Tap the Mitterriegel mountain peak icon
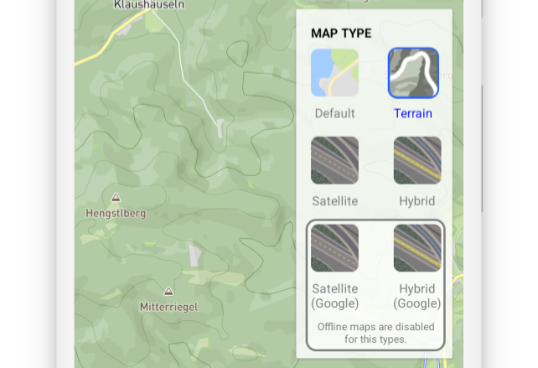 coord(168,291)
